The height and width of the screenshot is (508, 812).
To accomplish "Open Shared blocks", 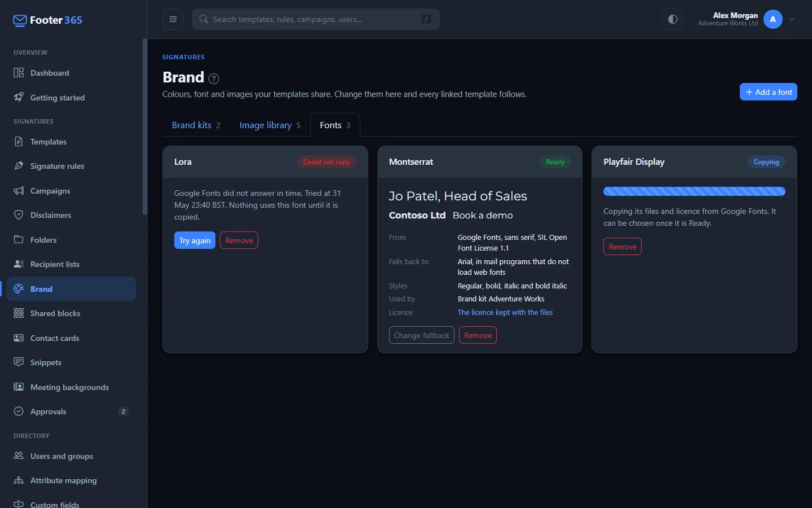I will (x=72, y=313).
